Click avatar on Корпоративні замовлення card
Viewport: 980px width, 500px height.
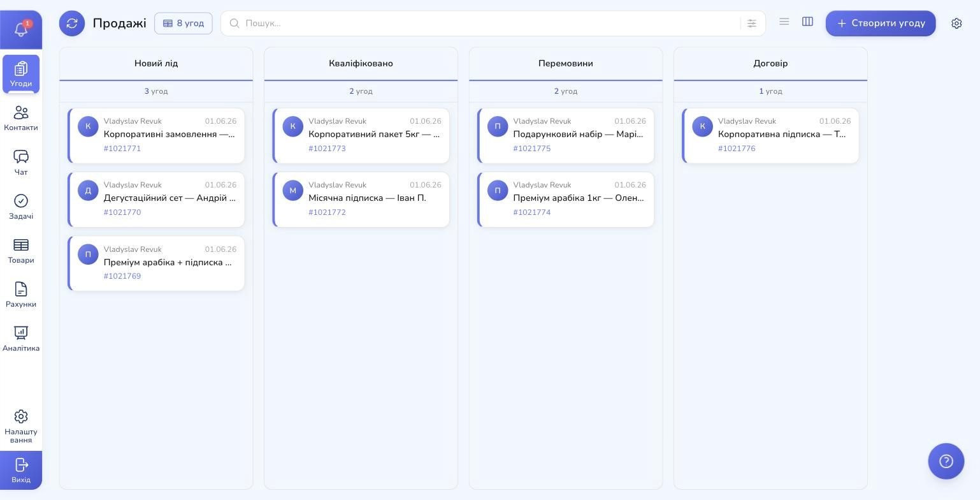point(88,126)
